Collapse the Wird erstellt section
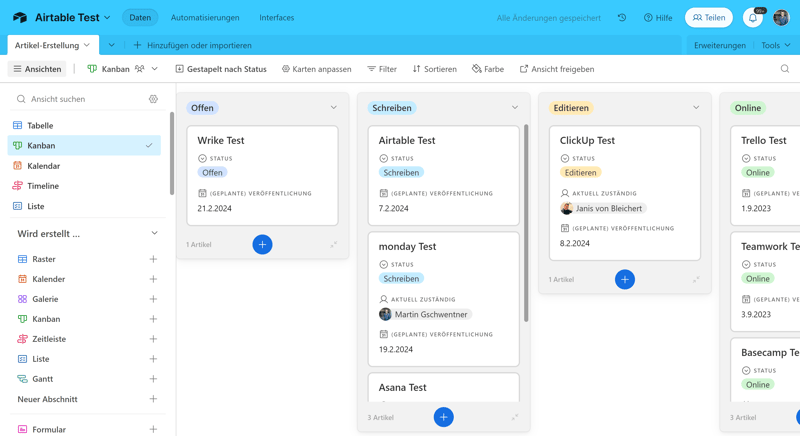The image size is (800, 436). pos(154,234)
